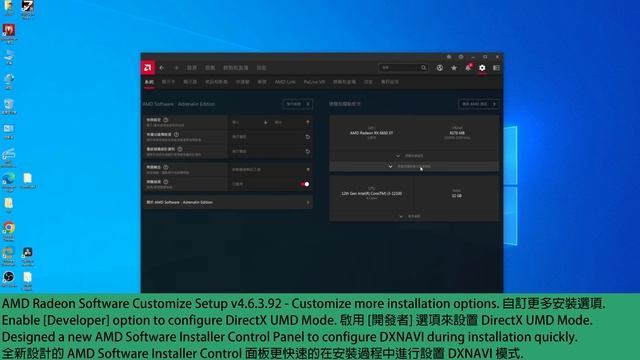Open the 效能 Performance tab
640x360 pixels.
[261, 68]
